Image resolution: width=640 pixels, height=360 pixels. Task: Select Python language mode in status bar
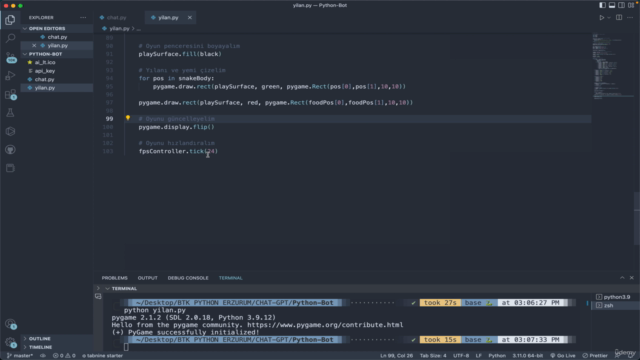point(497,356)
